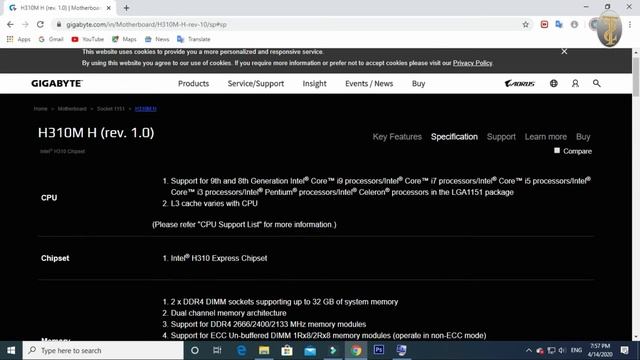Open Maps bookmark
Screen dimensions: 640x360
124,39
